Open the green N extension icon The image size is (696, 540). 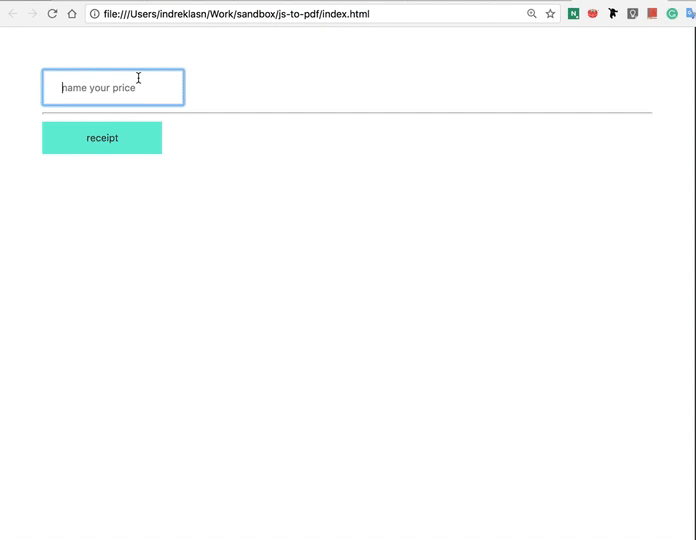point(573,14)
